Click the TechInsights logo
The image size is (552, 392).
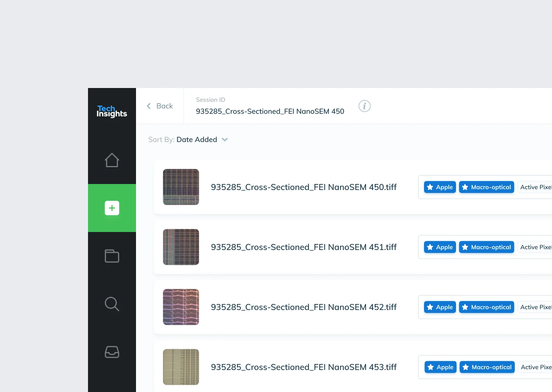point(112,111)
